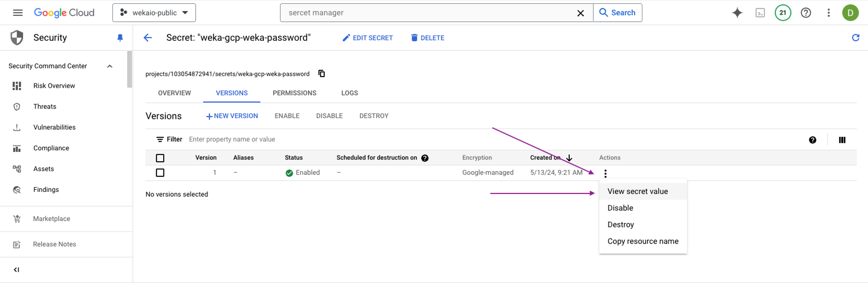The image size is (868, 284).
Task: Open the wekaio-public project selector dropdown
Action: click(x=154, y=13)
